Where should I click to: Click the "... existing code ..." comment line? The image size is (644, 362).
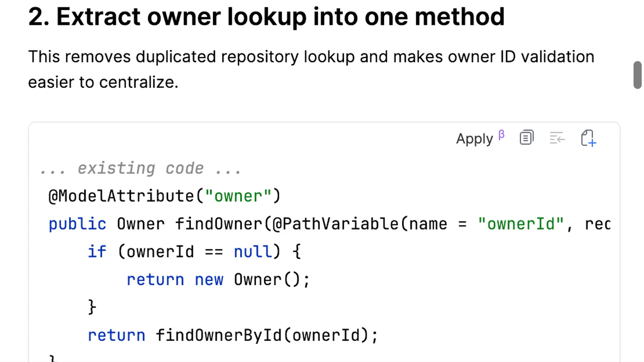click(x=140, y=168)
